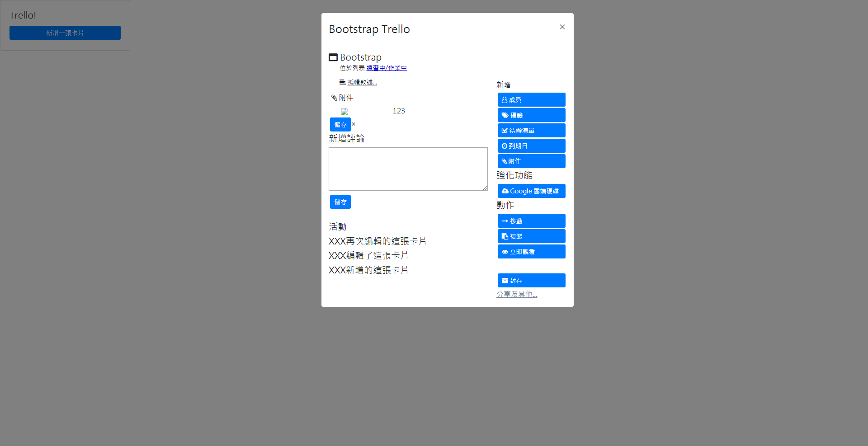Click the small × next to attachment 儲存
Image resolution: width=868 pixels, height=446 pixels.
[x=354, y=124]
